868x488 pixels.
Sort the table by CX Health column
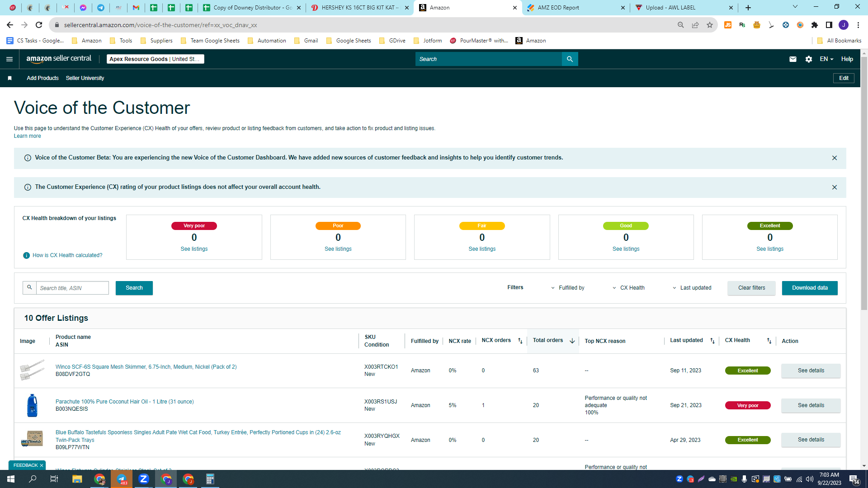pos(769,341)
